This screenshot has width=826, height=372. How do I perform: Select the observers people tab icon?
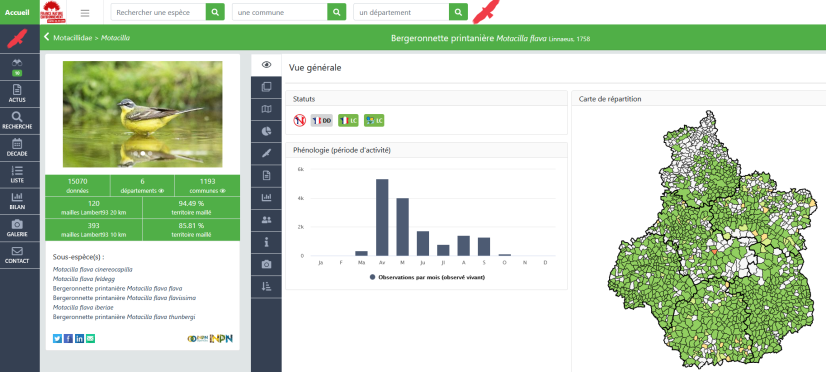pyautogui.click(x=267, y=220)
